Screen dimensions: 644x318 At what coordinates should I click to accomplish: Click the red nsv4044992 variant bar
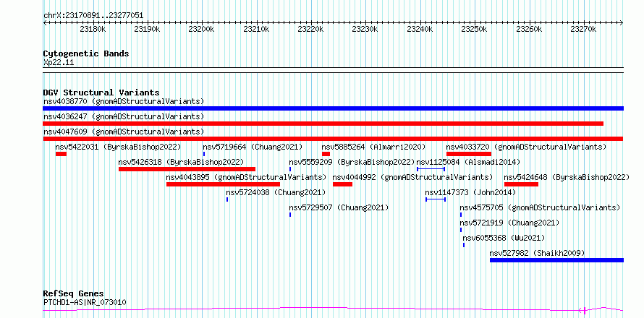342,184
